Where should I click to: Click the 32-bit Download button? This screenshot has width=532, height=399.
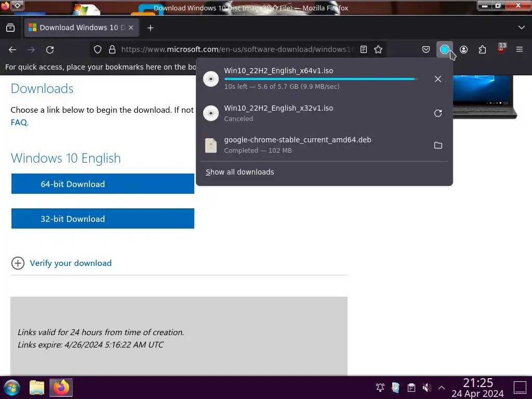tap(103, 219)
